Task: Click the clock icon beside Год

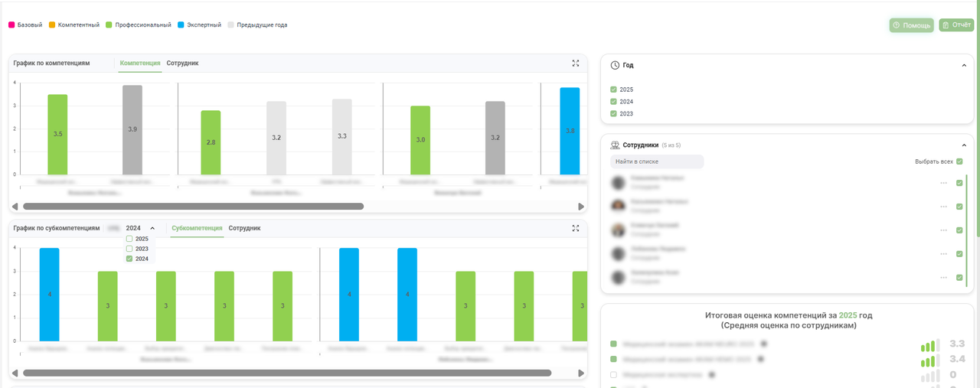Action: click(615, 65)
